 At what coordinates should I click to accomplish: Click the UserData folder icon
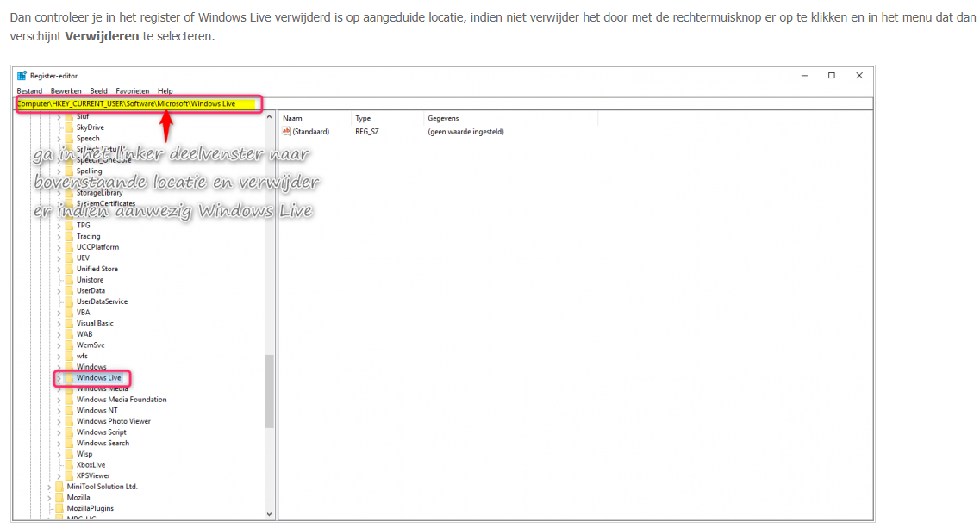(69, 290)
